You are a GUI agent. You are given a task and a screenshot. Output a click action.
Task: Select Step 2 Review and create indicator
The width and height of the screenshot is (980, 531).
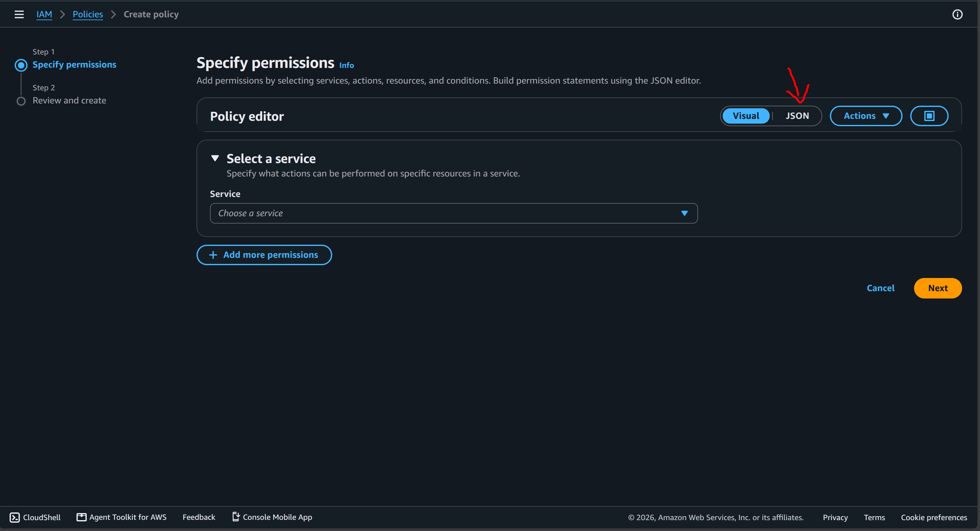pos(21,101)
